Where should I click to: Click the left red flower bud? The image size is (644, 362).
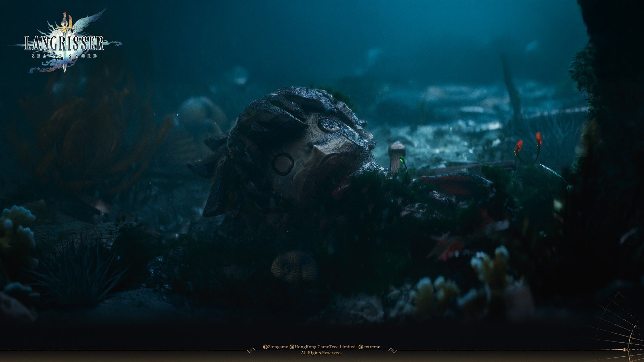click(x=519, y=147)
